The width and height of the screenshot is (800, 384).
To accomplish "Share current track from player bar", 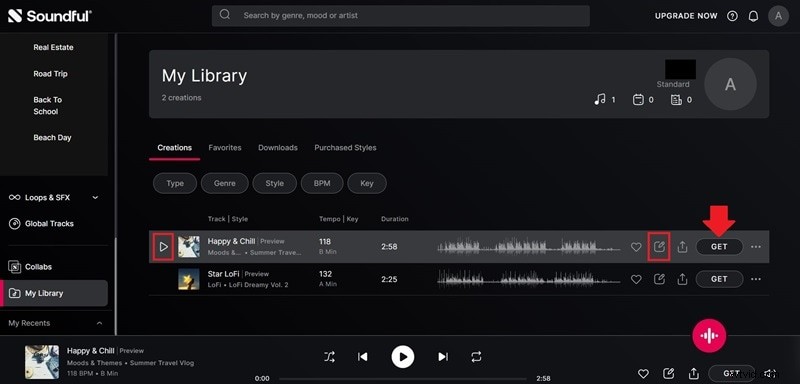I will point(693,373).
